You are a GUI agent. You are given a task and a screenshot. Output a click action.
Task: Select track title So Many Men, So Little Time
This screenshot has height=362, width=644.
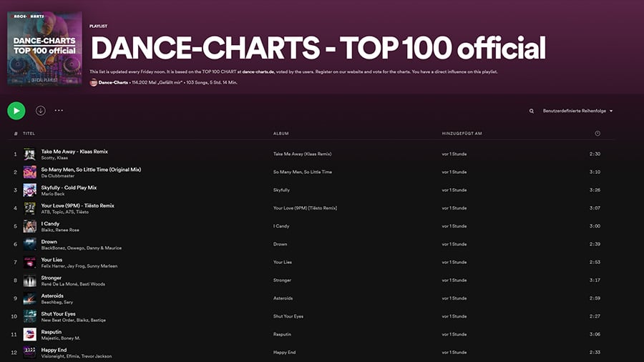(x=91, y=170)
